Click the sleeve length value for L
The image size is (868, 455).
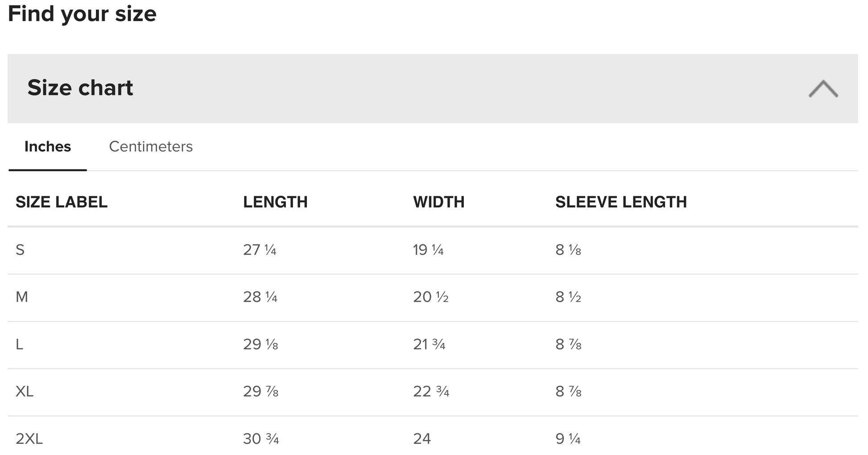[568, 344]
